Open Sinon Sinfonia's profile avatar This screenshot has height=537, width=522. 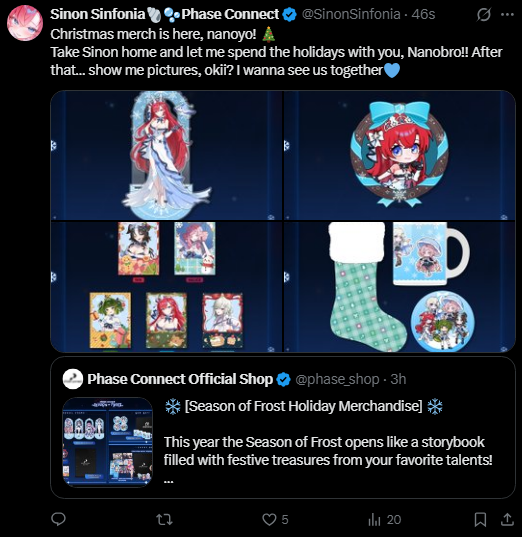click(x=25, y=23)
